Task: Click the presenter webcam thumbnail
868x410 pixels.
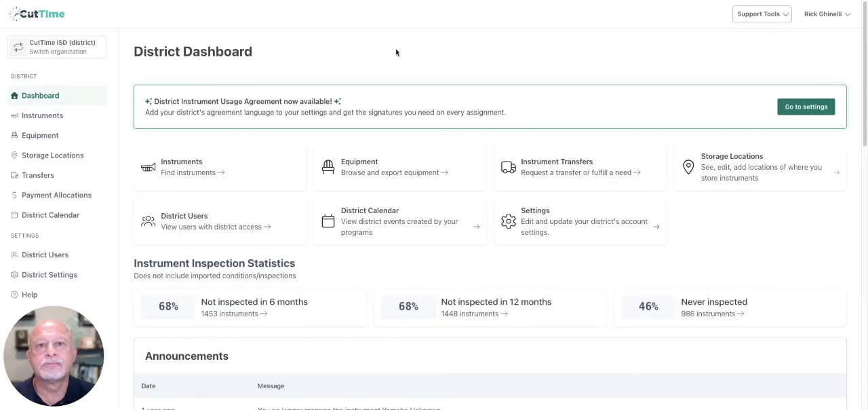Action: (54, 356)
